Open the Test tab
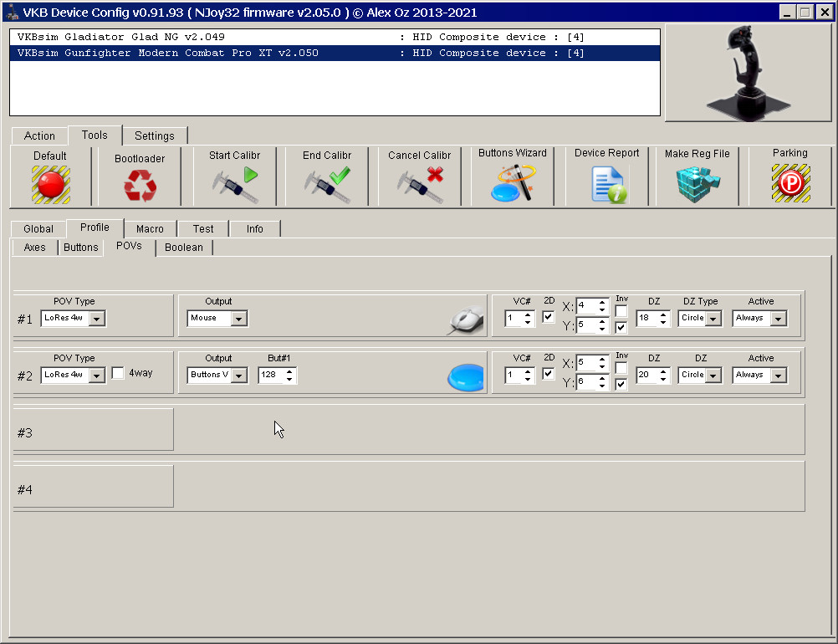The width and height of the screenshot is (838, 644). tap(203, 228)
